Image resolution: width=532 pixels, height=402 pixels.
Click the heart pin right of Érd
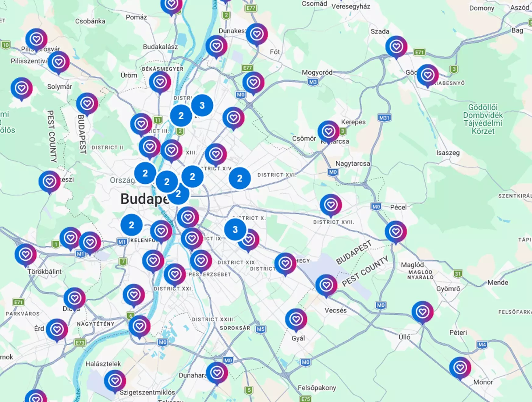(x=57, y=330)
